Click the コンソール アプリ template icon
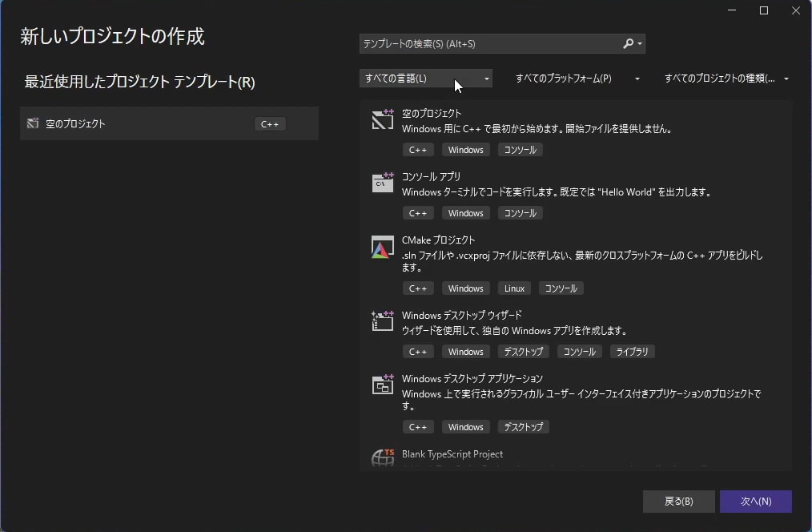 (383, 183)
